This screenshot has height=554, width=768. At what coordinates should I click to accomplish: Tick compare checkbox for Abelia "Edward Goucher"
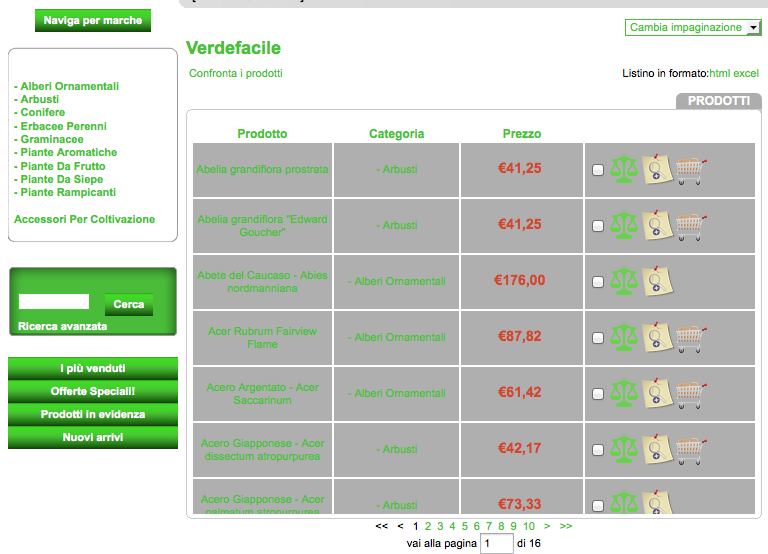598,226
